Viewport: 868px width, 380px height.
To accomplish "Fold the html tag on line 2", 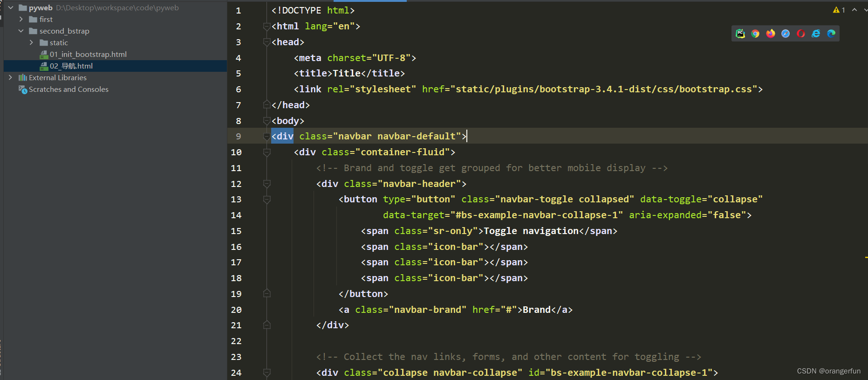I will tap(267, 26).
